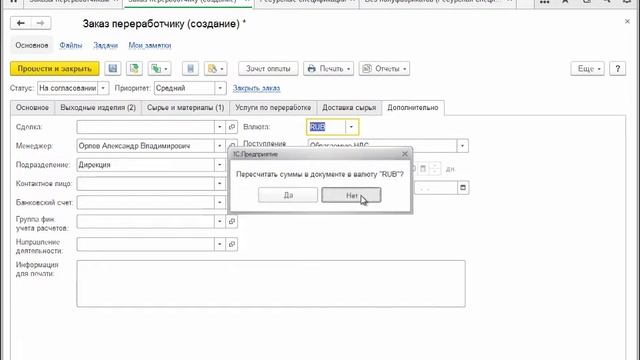The width and height of the screenshot is (640, 360).
Task: Expand the Группа фин. учета расчетов dropdown arrow
Action: coord(220,221)
